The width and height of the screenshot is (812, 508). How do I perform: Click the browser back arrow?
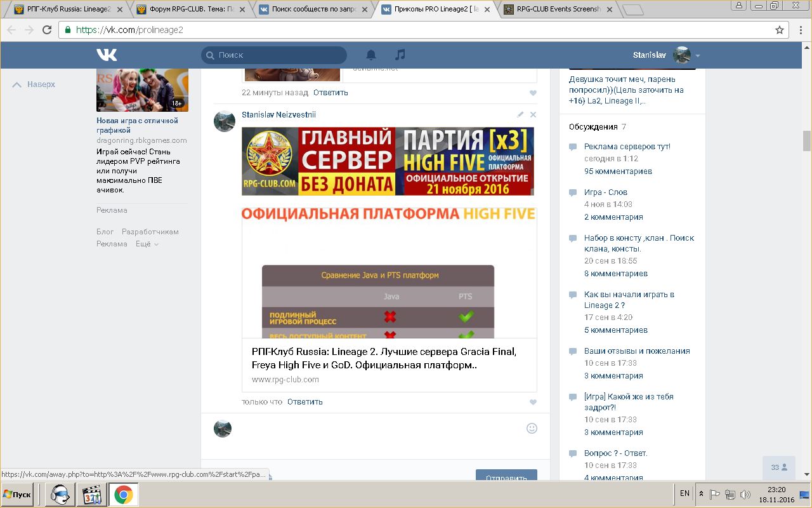[x=12, y=30]
